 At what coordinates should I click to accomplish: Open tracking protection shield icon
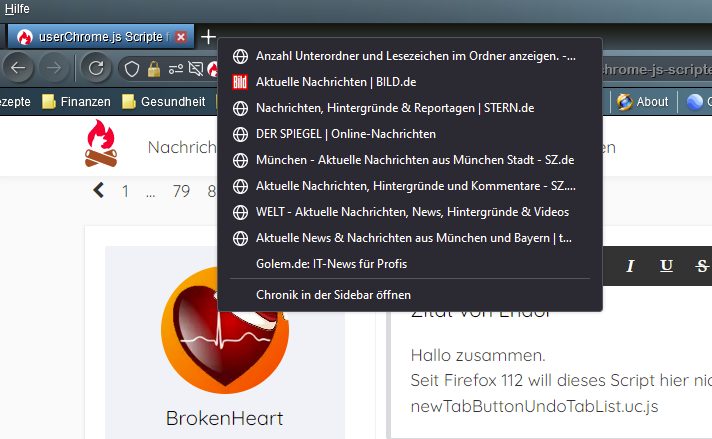(132, 69)
